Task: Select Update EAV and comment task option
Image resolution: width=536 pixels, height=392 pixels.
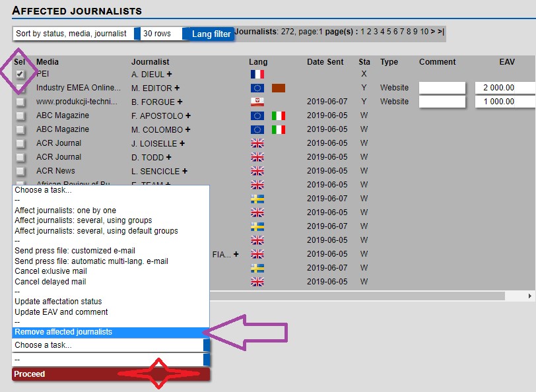Action: (61, 312)
